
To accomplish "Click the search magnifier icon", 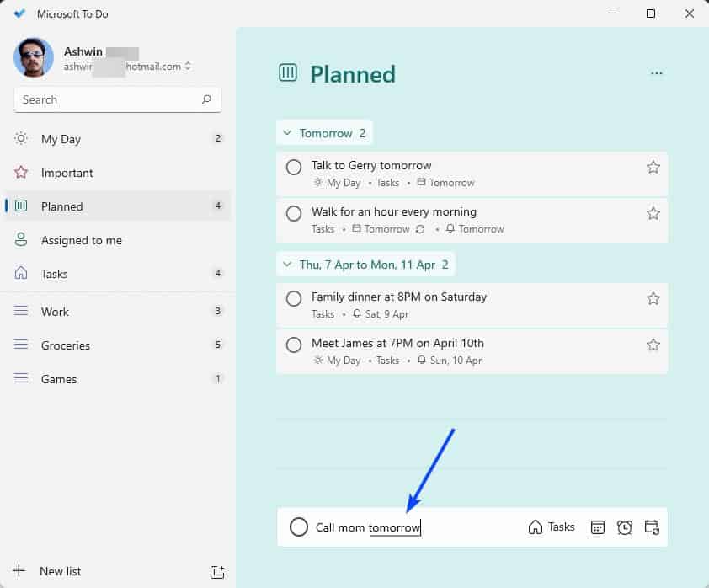I will click(206, 99).
